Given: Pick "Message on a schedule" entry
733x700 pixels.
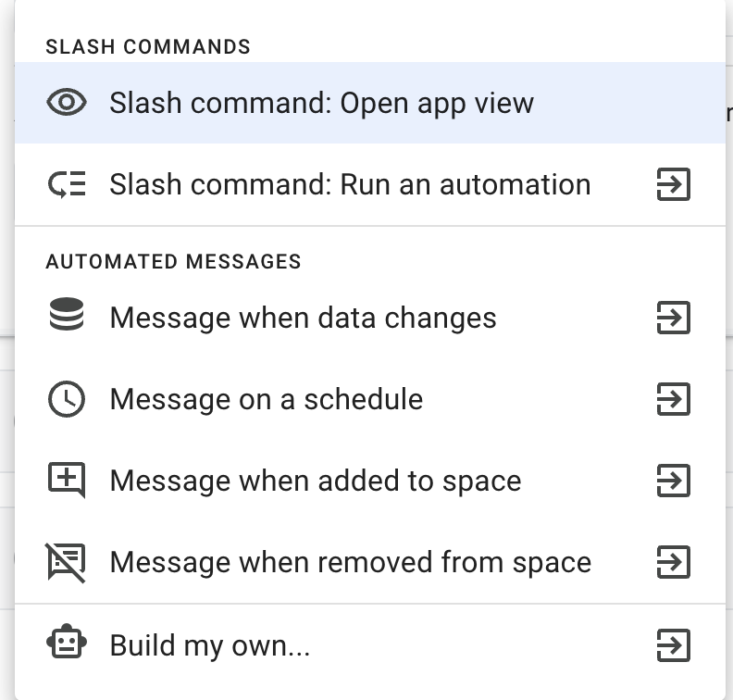Looking at the screenshot, I should tap(266, 399).
